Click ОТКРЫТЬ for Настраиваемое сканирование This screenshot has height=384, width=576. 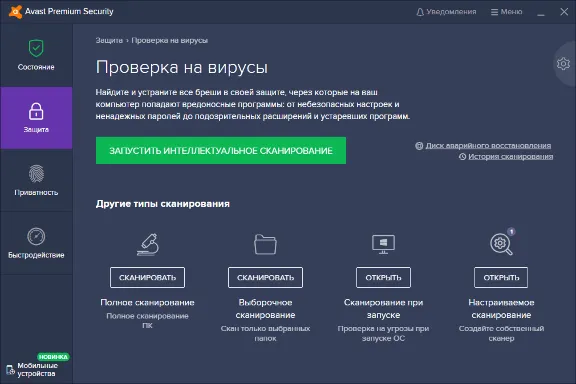tap(501, 277)
